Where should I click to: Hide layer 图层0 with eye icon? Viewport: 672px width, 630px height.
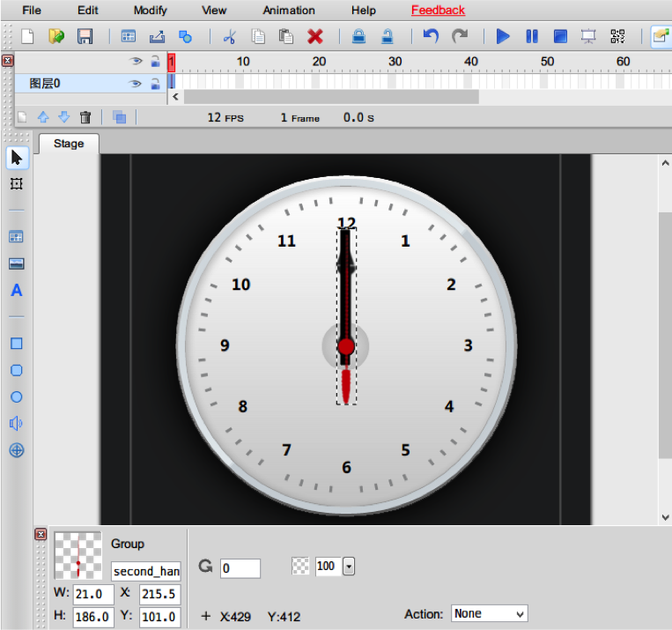click(136, 84)
